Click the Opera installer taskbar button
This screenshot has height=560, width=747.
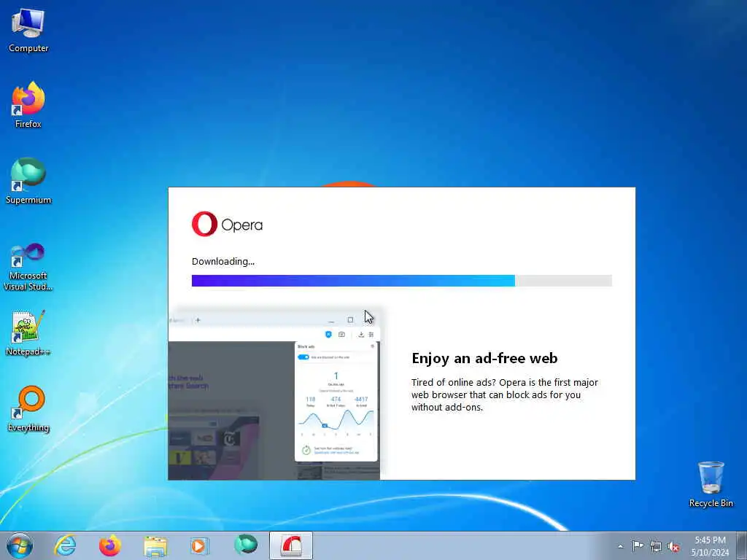click(291, 545)
